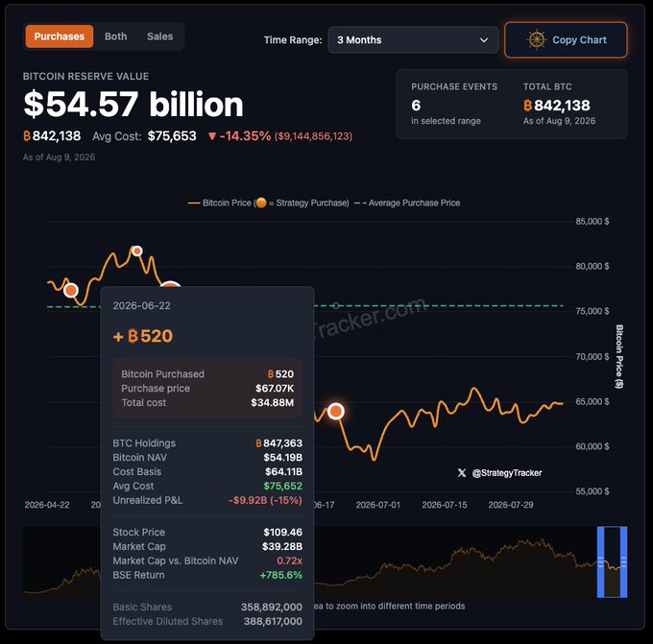
Task: Click the -14.35% loss percentage
Action: (x=245, y=136)
